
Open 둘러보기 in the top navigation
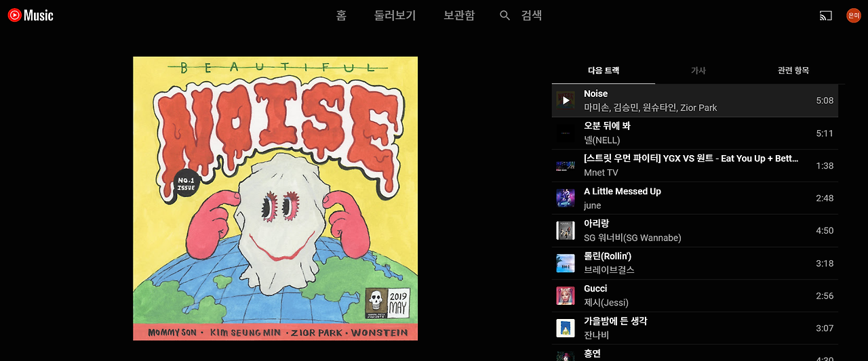tap(395, 15)
